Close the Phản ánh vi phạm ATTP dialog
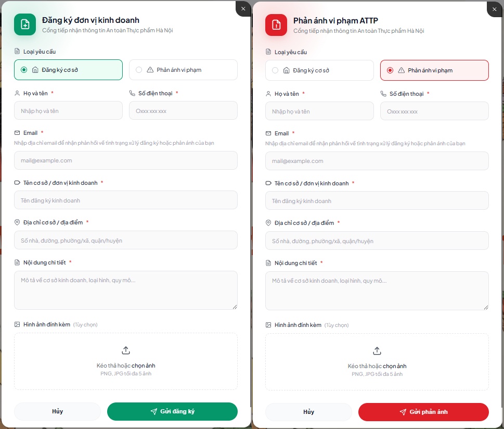The image size is (504, 429). [x=495, y=9]
